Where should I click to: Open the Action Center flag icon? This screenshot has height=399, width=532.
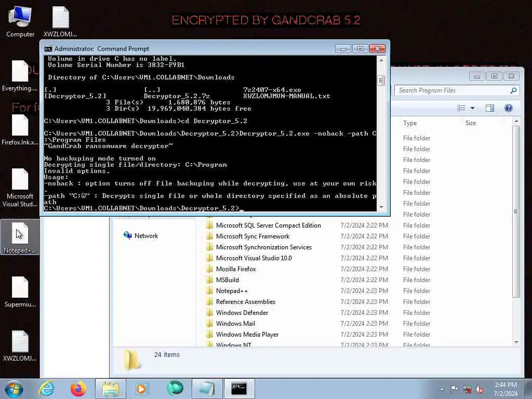tap(454, 389)
